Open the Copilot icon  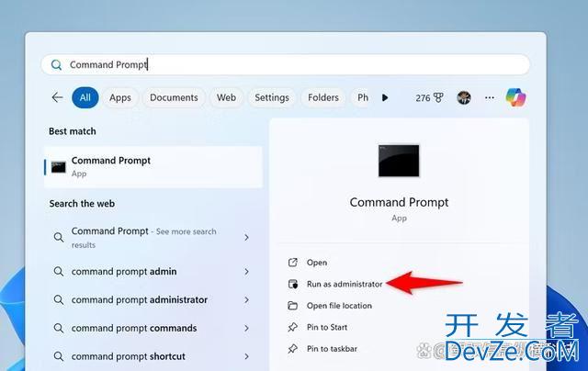pos(515,97)
